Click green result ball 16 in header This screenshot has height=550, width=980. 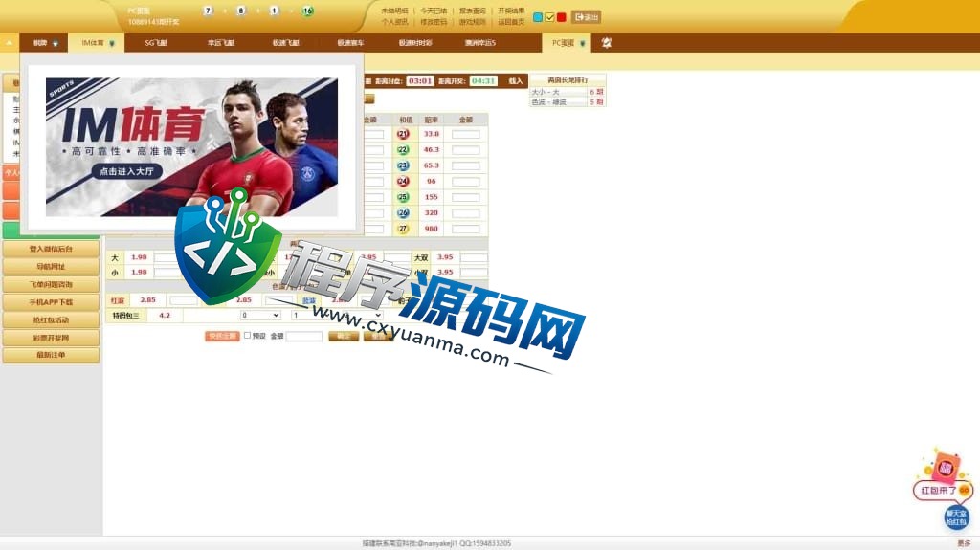pyautogui.click(x=307, y=11)
